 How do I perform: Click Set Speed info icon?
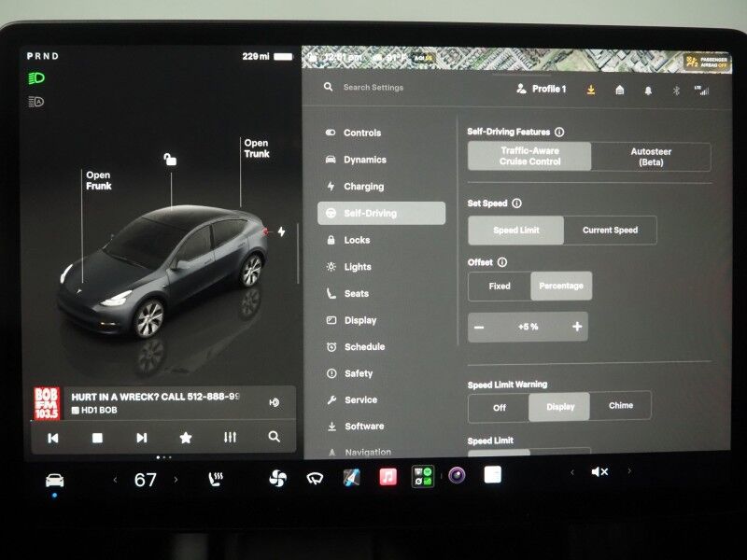pos(517,203)
